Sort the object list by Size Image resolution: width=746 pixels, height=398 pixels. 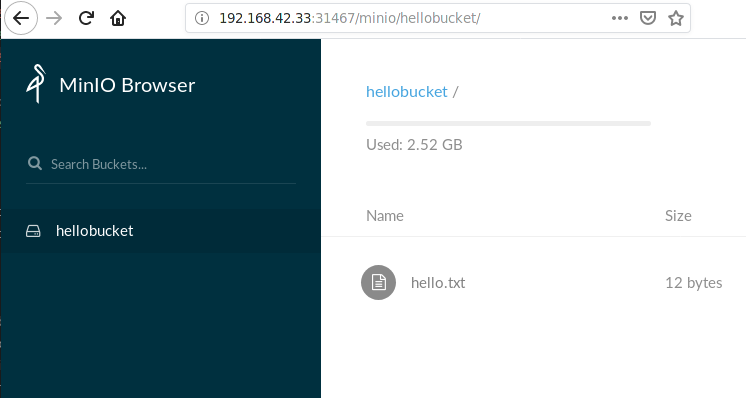(678, 216)
